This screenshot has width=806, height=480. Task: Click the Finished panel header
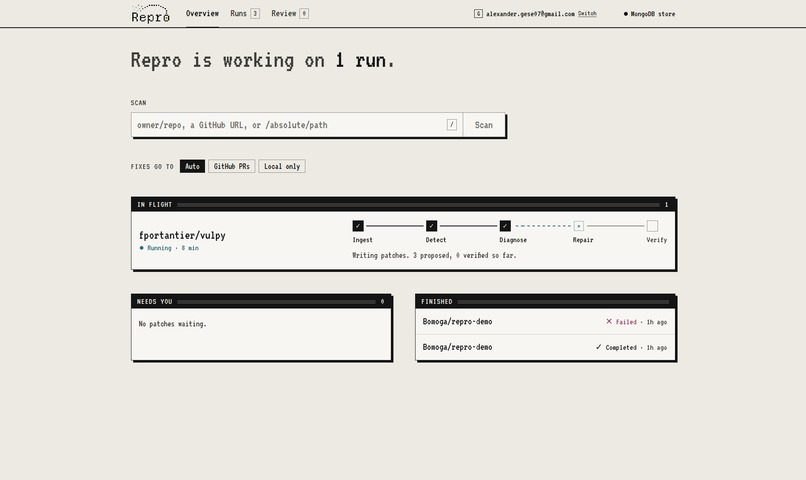click(545, 302)
